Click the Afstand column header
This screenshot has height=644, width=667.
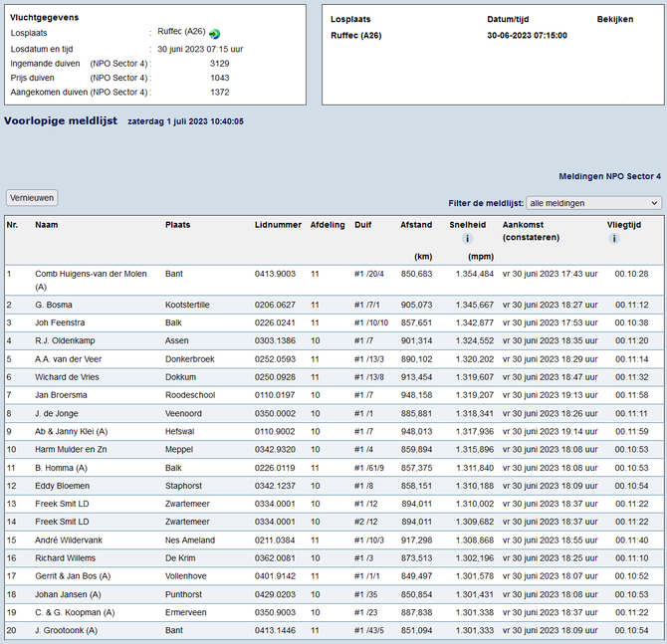point(416,225)
